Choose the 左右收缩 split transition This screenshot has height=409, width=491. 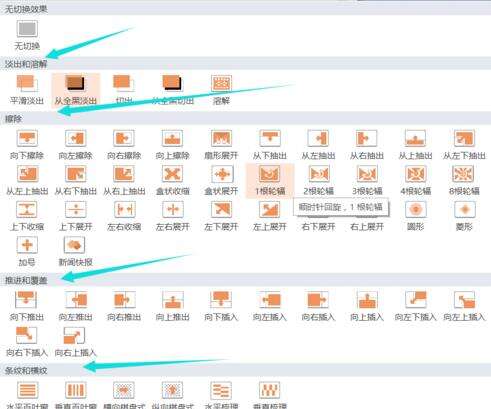click(x=124, y=216)
